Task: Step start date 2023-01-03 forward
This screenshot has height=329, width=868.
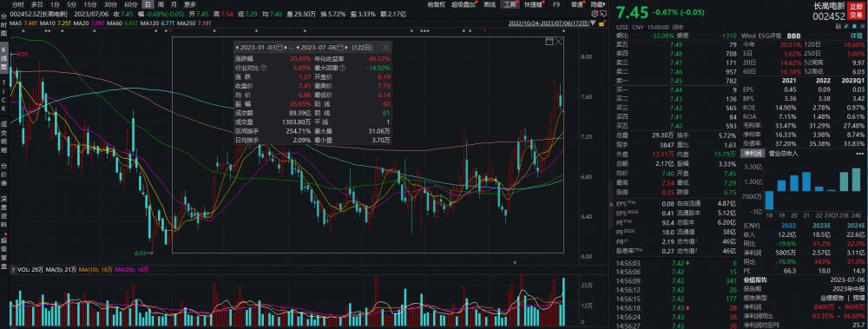Action: [x=286, y=48]
